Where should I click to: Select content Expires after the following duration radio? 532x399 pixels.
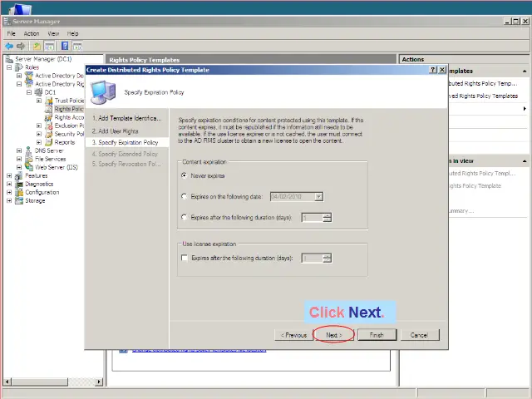coord(185,217)
